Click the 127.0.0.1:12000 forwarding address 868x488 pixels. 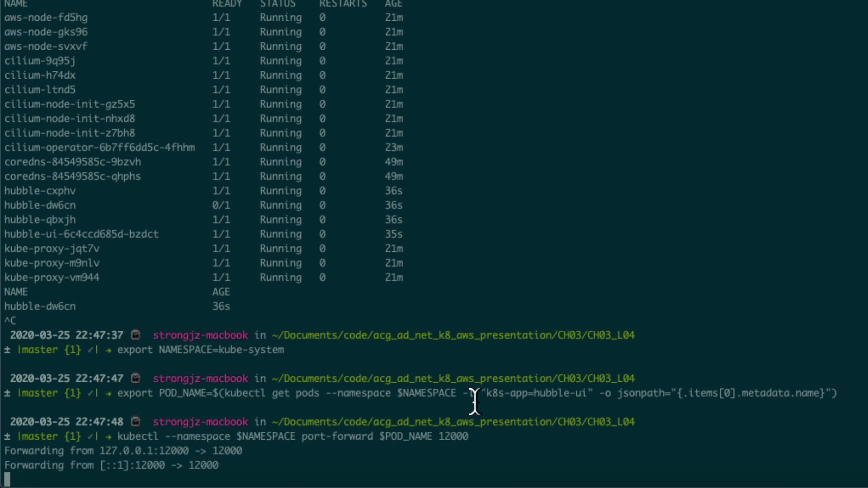click(x=144, y=451)
